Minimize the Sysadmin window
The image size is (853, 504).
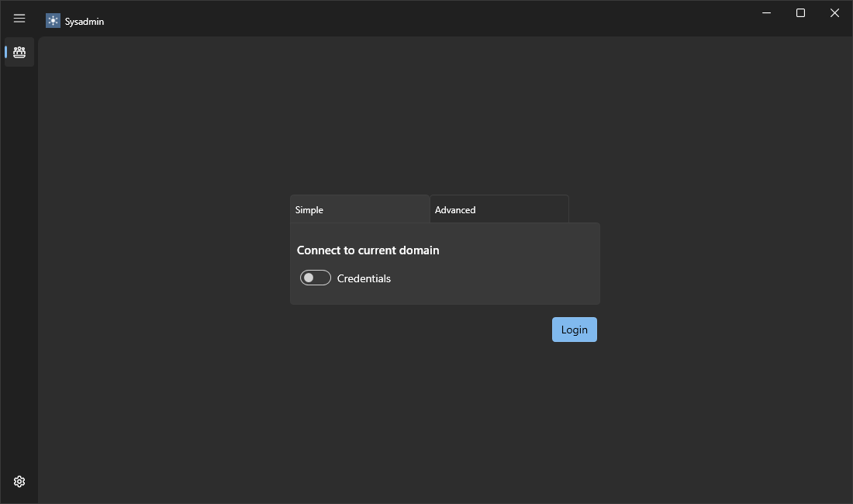[x=766, y=13]
